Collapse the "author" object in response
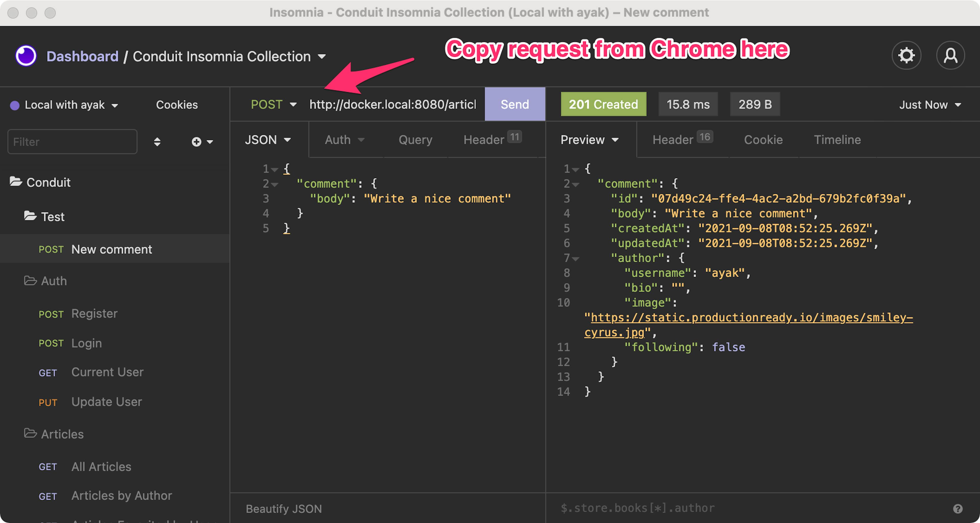Viewport: 980px width, 523px height. pyautogui.click(x=575, y=259)
